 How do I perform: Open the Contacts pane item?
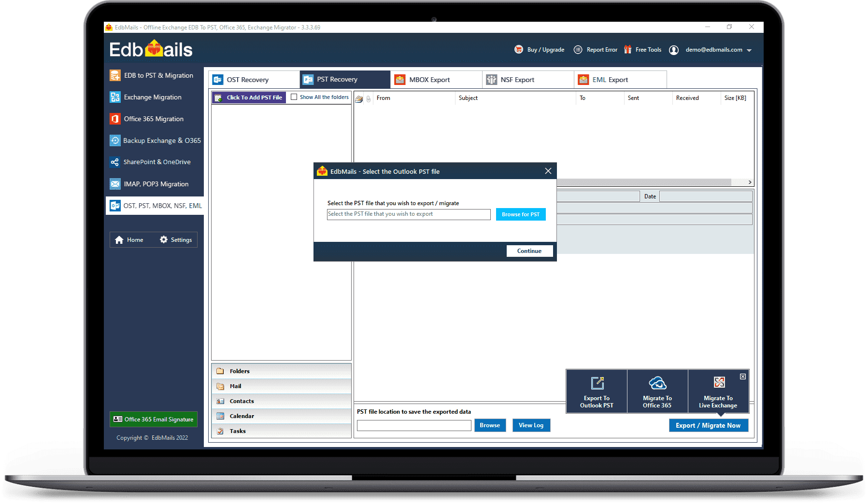click(281, 401)
